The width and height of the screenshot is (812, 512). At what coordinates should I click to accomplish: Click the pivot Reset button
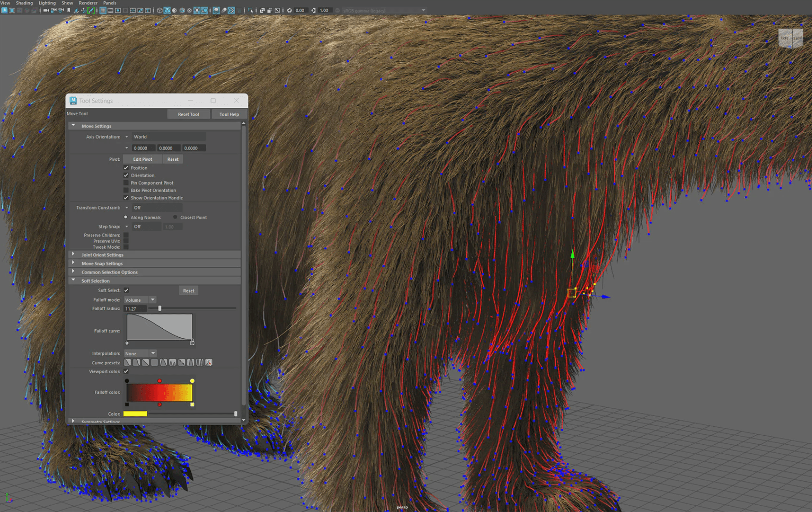173,159
